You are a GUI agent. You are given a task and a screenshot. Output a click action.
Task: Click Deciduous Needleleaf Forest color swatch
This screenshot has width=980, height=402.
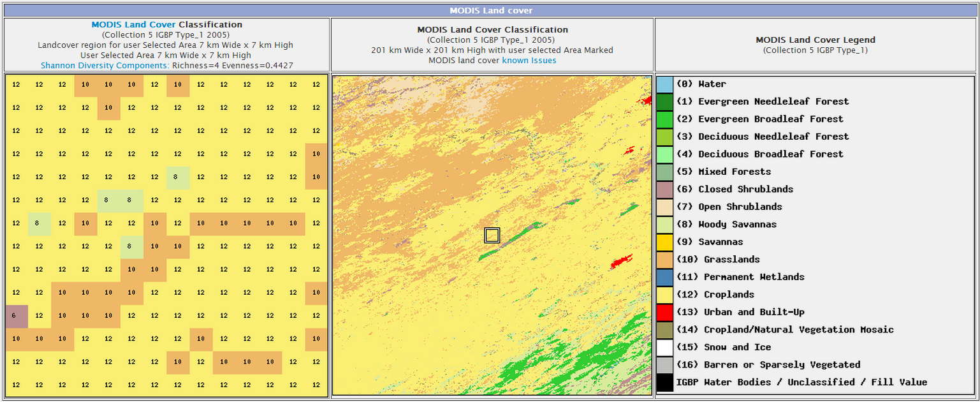coord(665,137)
